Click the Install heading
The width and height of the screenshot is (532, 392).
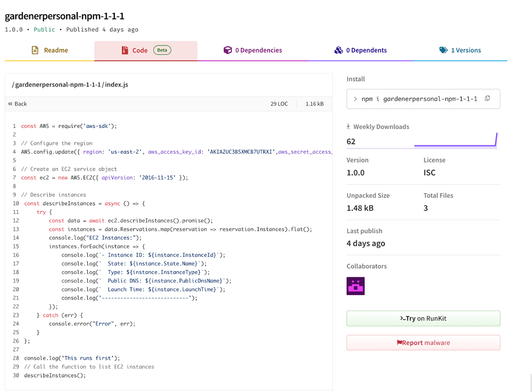355,79
